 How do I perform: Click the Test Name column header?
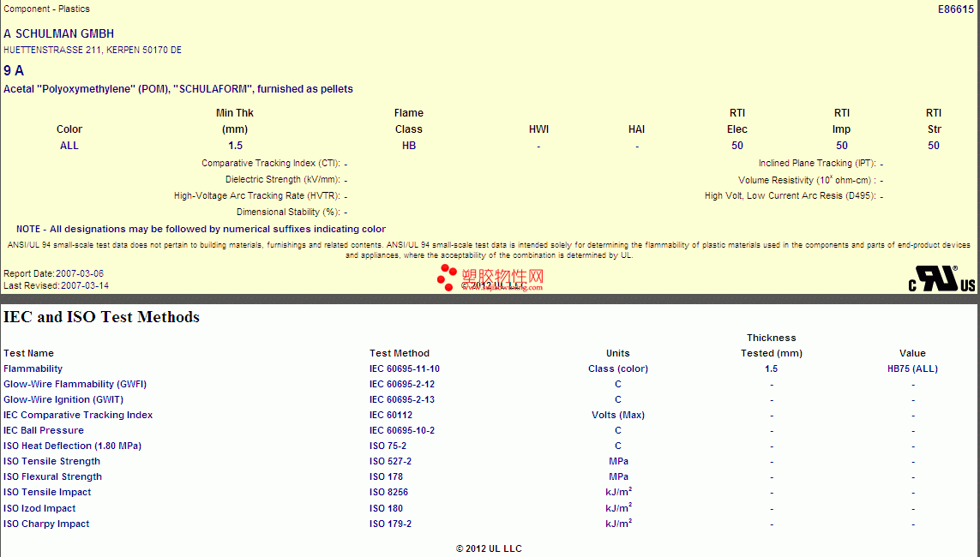(x=29, y=353)
